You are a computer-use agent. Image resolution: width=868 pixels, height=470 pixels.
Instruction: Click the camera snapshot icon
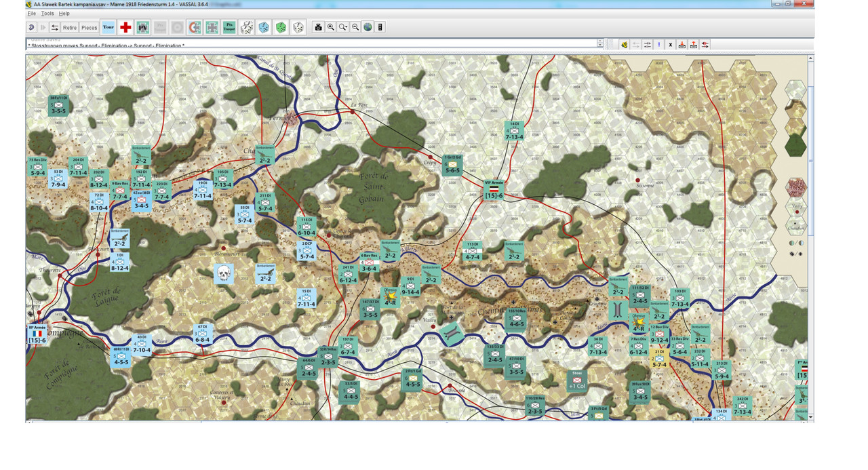(318, 27)
